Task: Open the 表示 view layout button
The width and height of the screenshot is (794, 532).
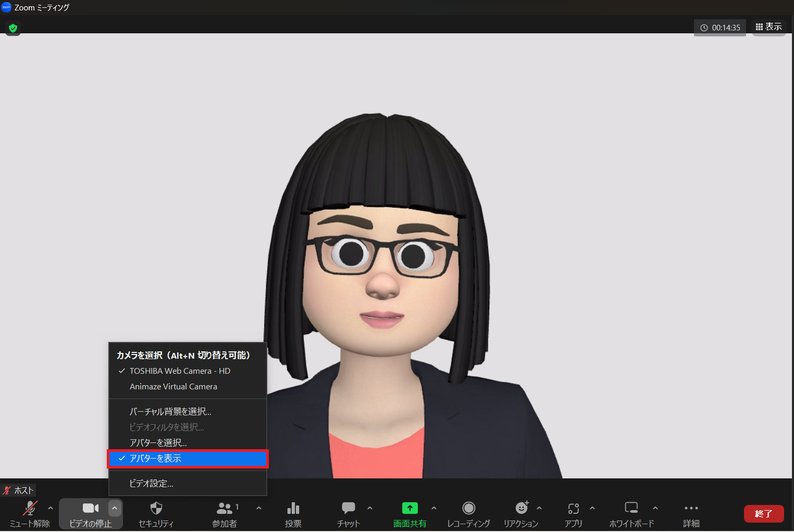Action: point(768,27)
